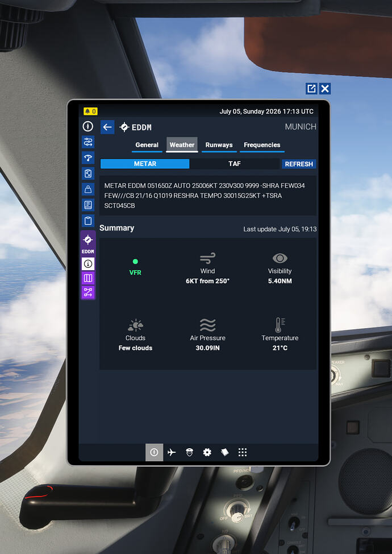The image size is (392, 554).
Task: Select the Weather tab
Action: tap(182, 145)
